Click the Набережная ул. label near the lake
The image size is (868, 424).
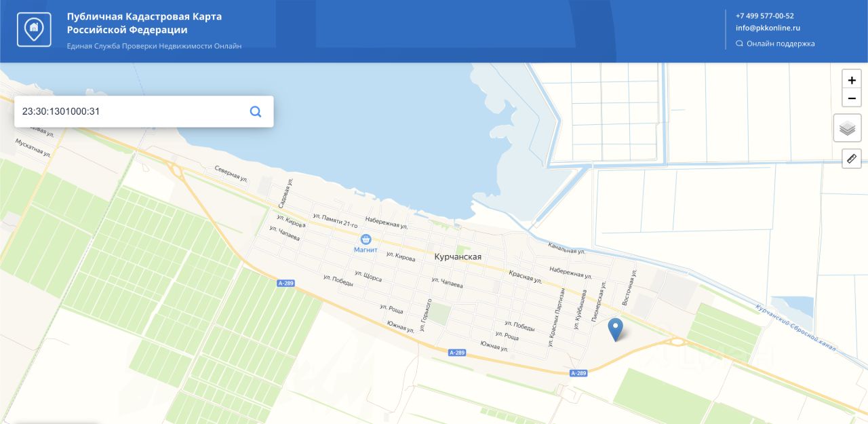click(x=387, y=221)
